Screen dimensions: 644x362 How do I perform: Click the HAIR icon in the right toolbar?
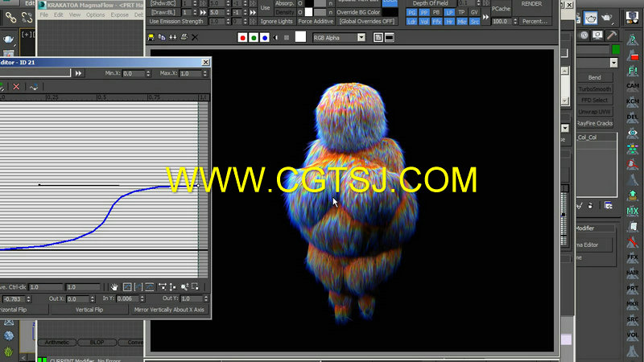pyautogui.click(x=633, y=273)
